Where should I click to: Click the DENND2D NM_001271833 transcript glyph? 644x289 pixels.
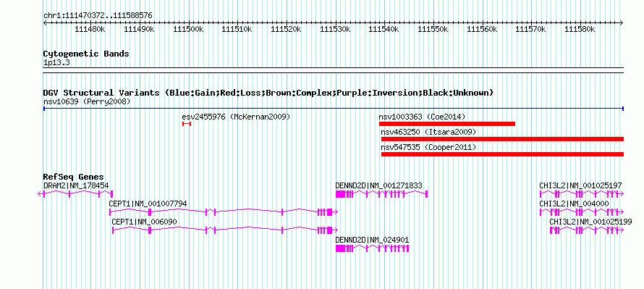click(382, 194)
